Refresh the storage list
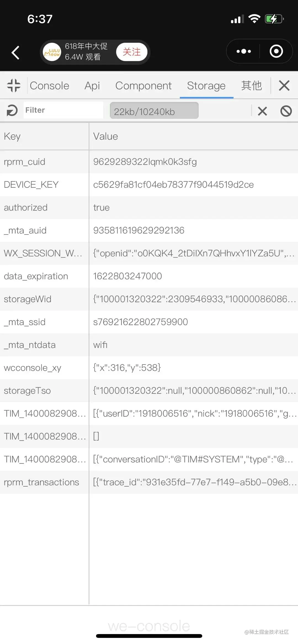 (12, 111)
